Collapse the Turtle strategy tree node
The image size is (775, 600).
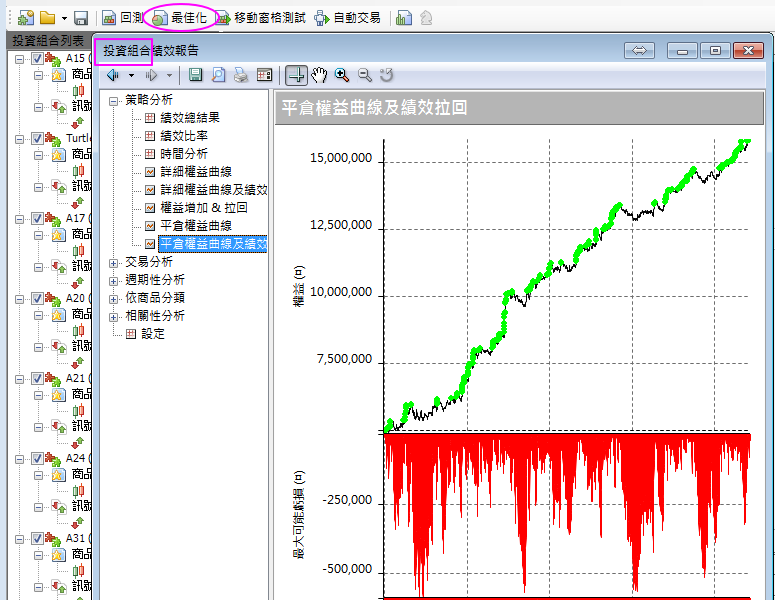(19, 139)
